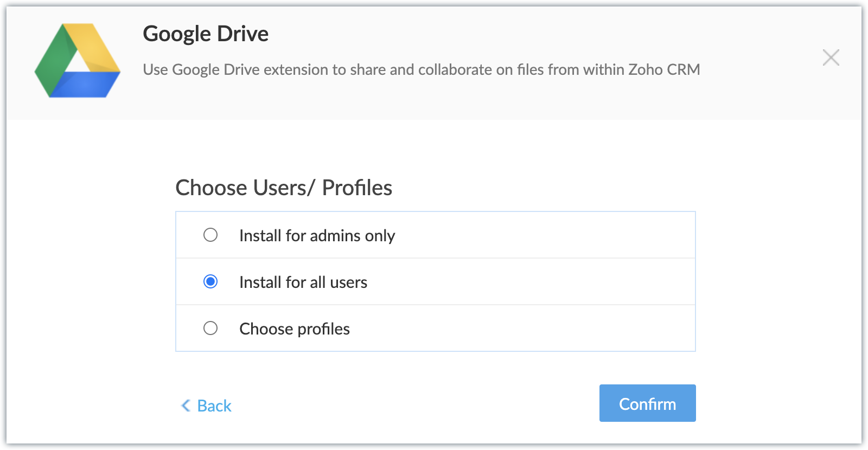The height and width of the screenshot is (450, 868).
Task: Go back using the Back link
Action: (x=214, y=406)
